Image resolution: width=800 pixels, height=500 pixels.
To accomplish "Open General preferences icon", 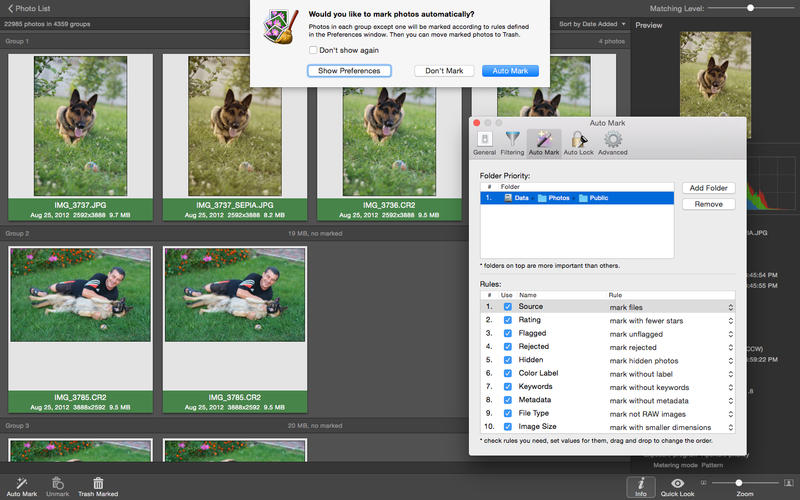I will click(x=484, y=140).
